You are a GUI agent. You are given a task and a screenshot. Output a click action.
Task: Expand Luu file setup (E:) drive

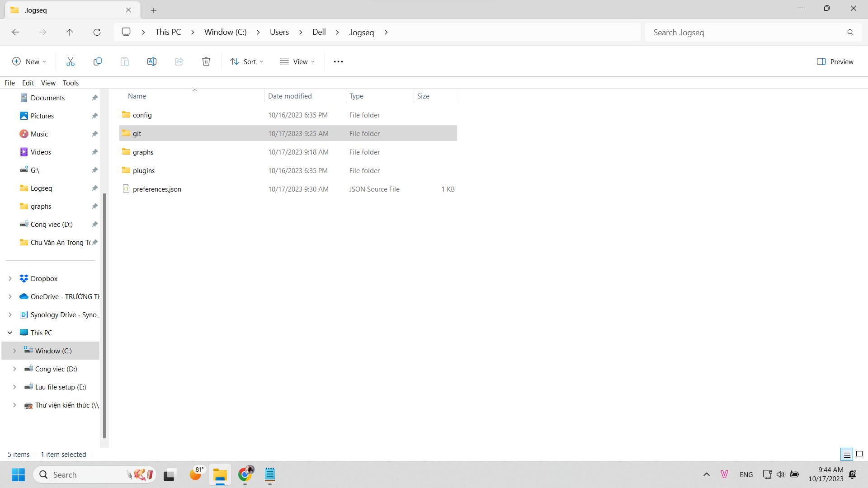click(14, 387)
